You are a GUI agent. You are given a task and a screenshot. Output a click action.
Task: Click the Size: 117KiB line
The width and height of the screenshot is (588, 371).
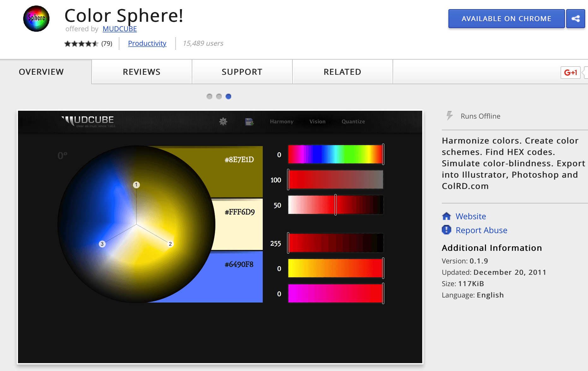pos(463,284)
